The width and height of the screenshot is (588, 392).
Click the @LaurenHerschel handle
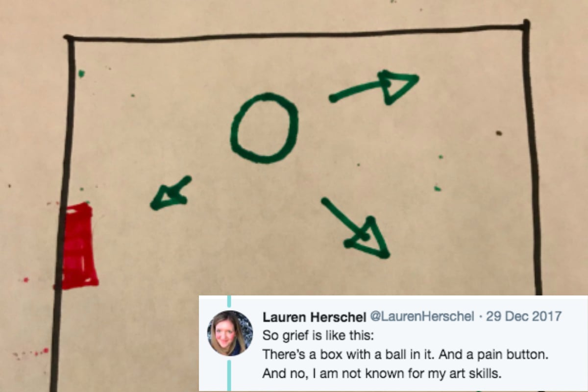click(421, 317)
